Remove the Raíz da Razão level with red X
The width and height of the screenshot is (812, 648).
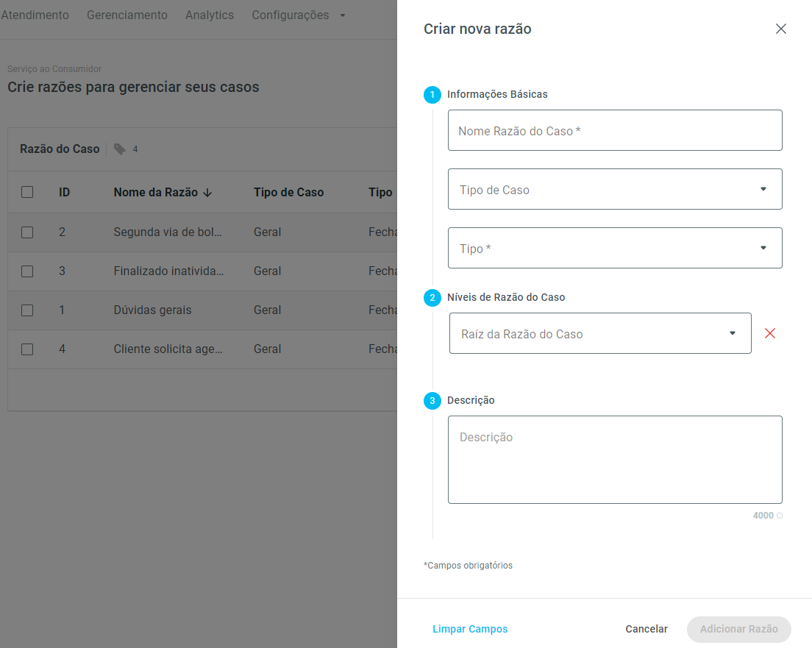(769, 333)
